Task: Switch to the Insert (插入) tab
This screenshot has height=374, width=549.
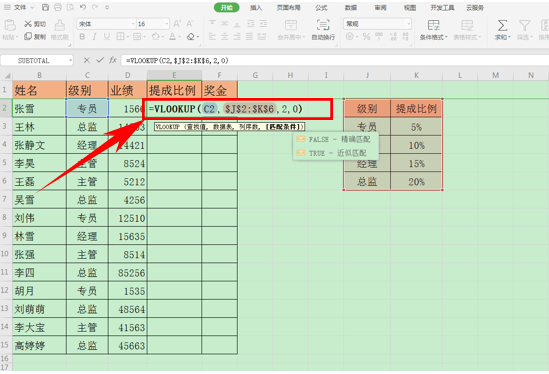Action: 256,8
